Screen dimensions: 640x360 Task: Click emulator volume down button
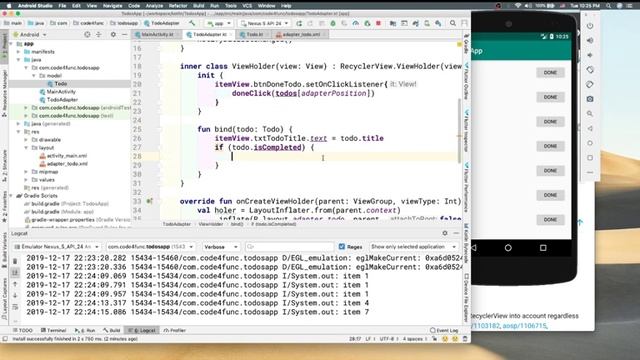coord(590,55)
